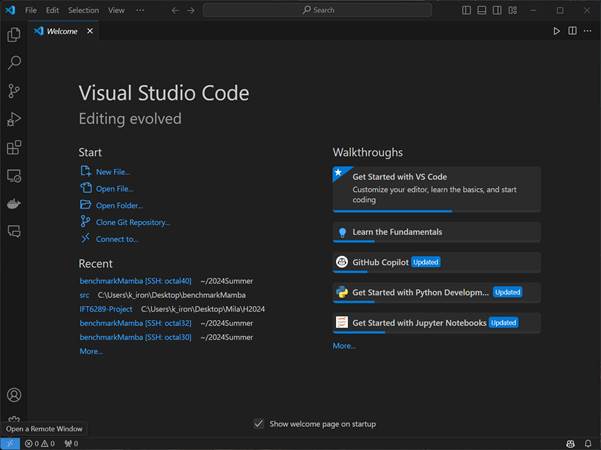Show more recent items via More link
Screen dimensions: 601x450
pos(91,351)
